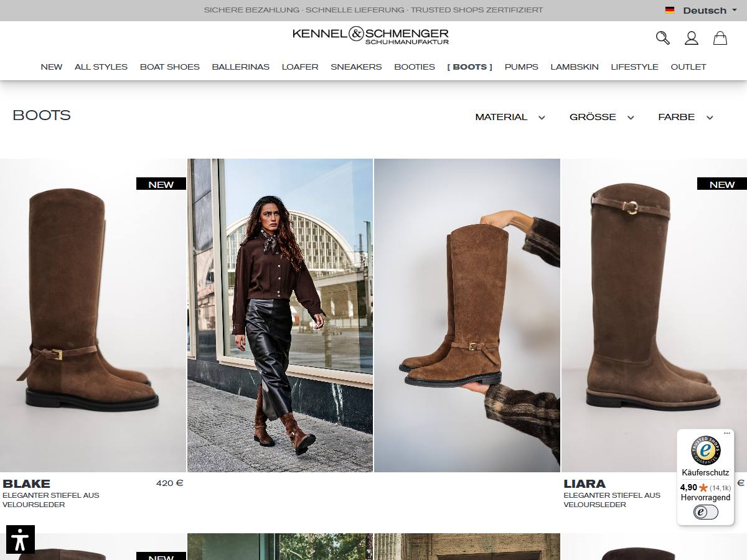Click the 420 € price
The image size is (747, 560).
click(170, 483)
